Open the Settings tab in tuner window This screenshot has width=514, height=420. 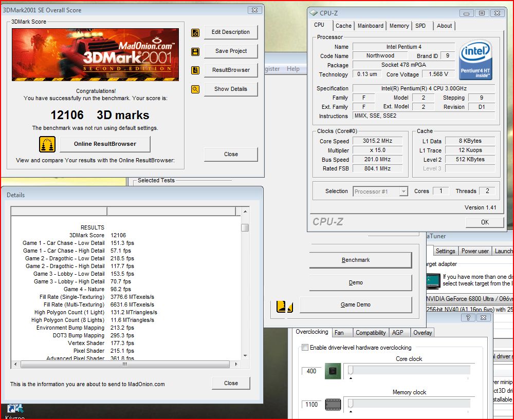tap(445, 251)
